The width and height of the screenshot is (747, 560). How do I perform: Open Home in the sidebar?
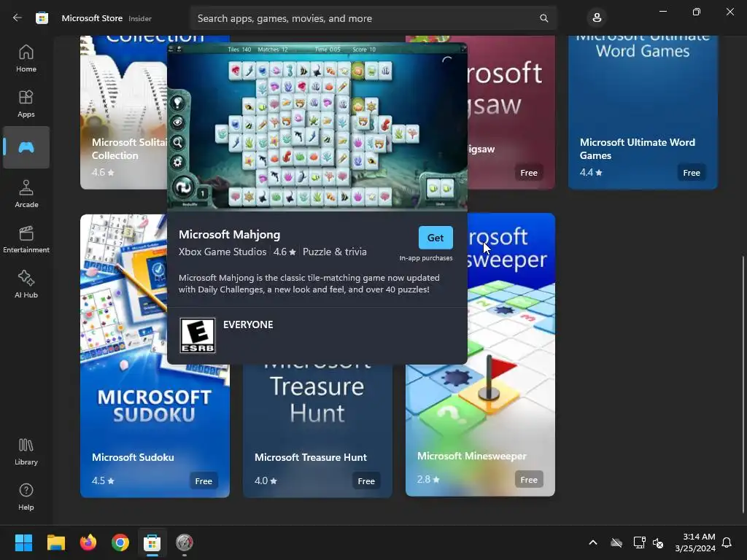click(x=26, y=58)
